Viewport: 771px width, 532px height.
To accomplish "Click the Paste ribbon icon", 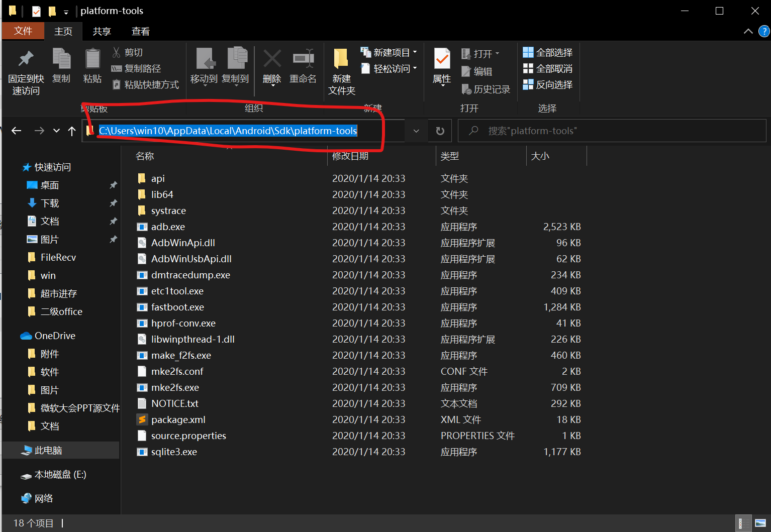I will coord(92,59).
